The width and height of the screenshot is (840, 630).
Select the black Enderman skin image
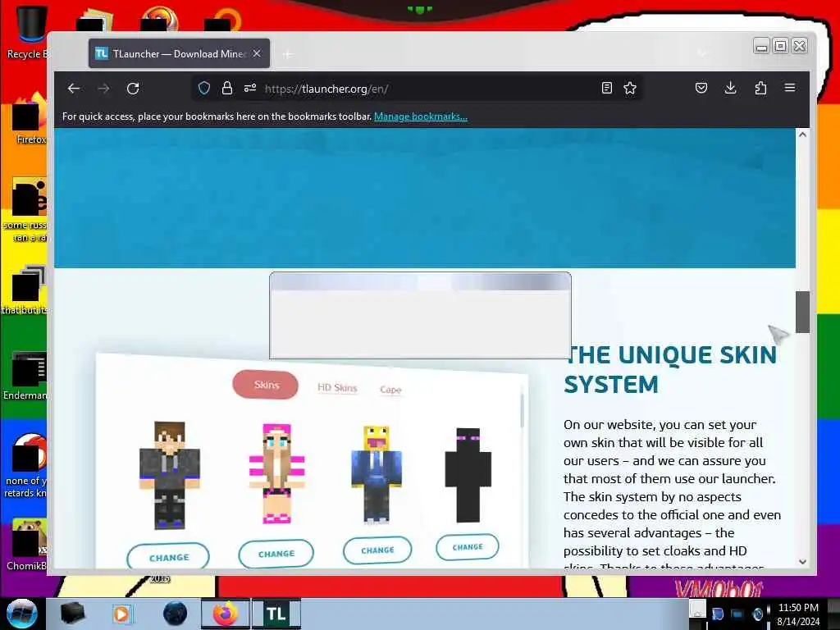tap(468, 475)
